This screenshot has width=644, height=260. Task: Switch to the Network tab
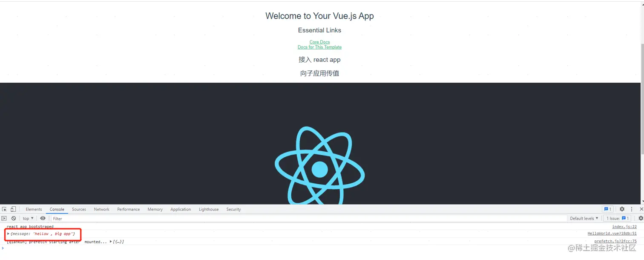click(101, 209)
